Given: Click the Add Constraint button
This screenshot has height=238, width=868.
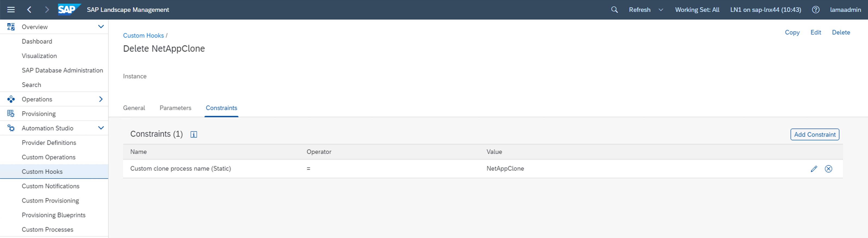Looking at the screenshot, I should [x=815, y=135].
